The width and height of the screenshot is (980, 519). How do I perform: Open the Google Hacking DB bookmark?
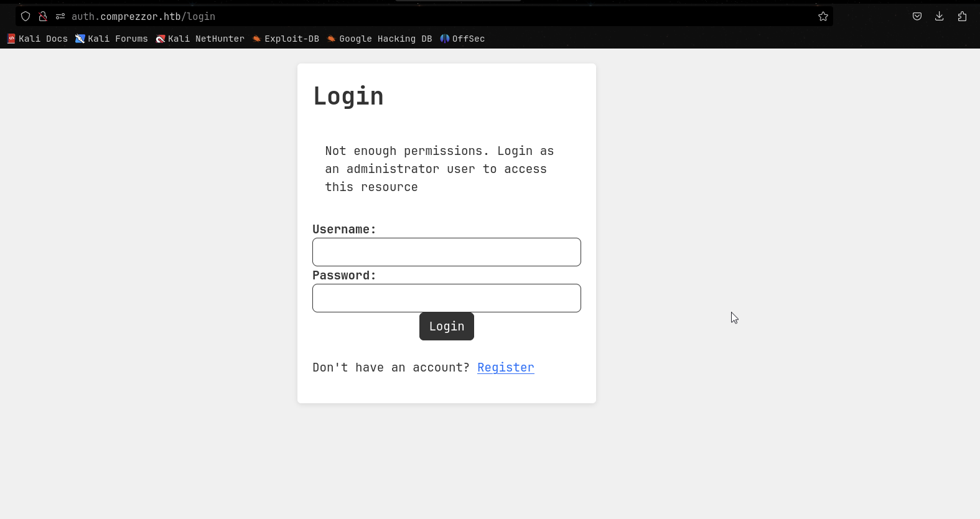(380, 39)
